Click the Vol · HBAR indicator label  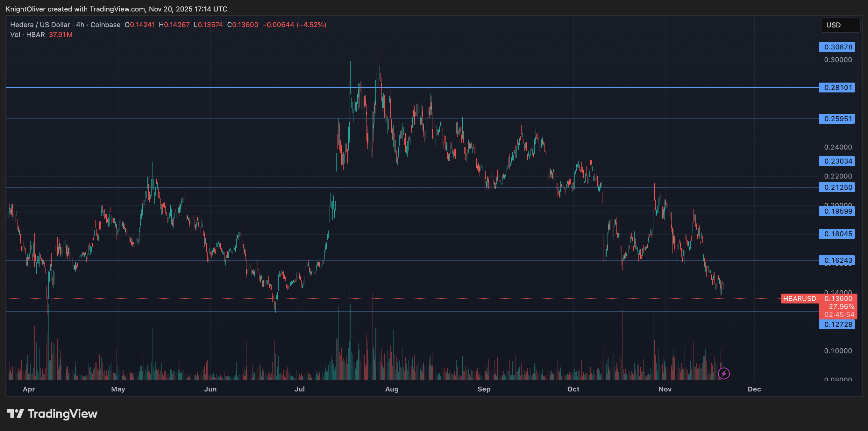pyautogui.click(x=27, y=35)
